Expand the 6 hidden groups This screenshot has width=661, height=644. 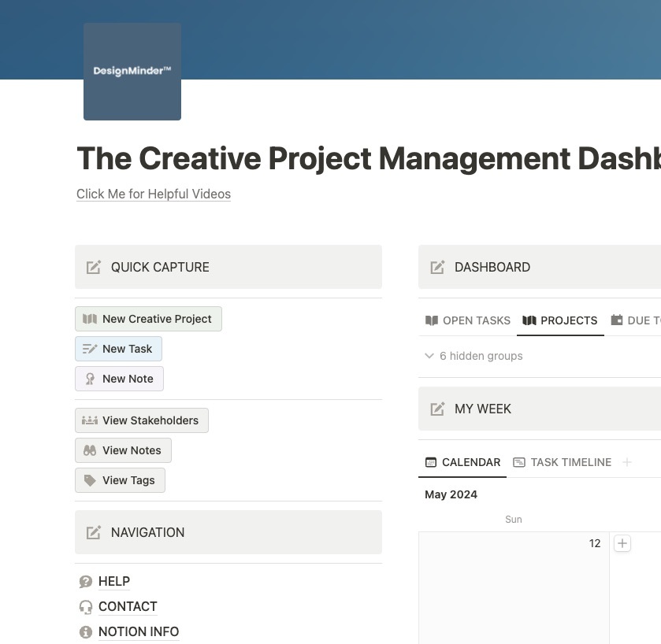tap(473, 356)
